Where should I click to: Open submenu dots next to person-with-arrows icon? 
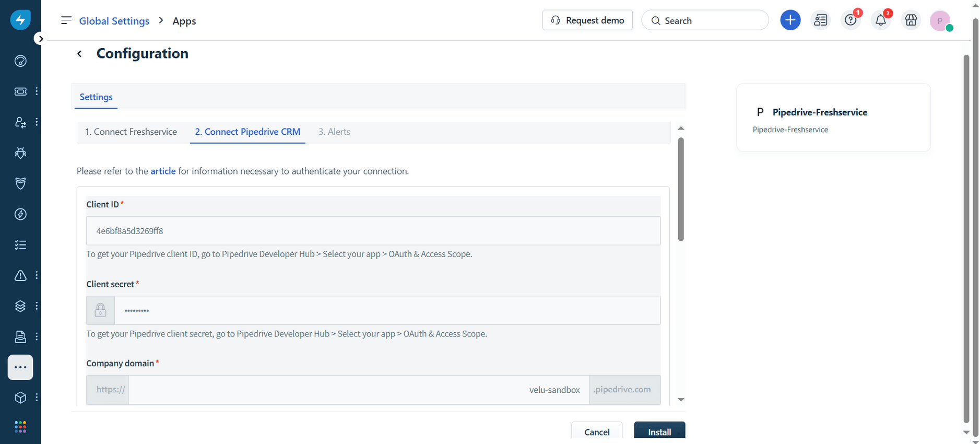[x=37, y=122]
